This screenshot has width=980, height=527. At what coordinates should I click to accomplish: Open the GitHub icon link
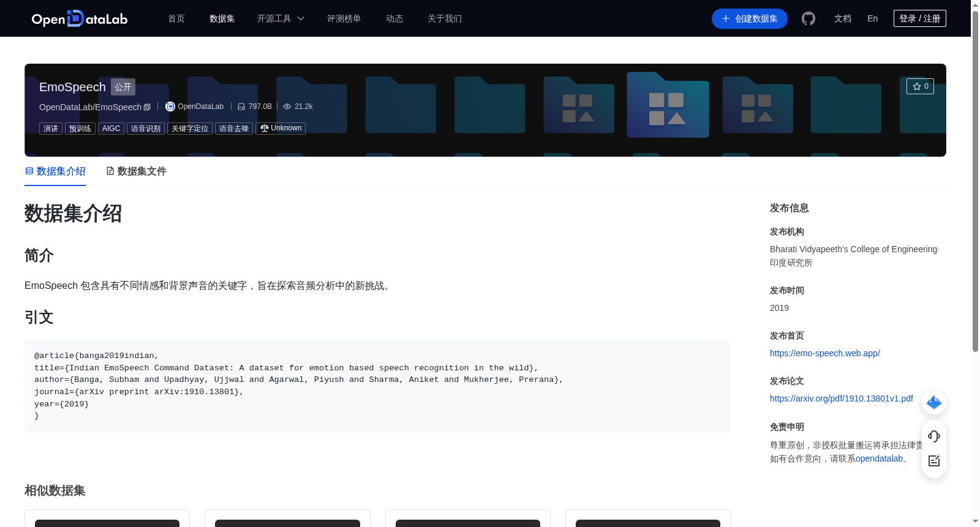tap(809, 18)
